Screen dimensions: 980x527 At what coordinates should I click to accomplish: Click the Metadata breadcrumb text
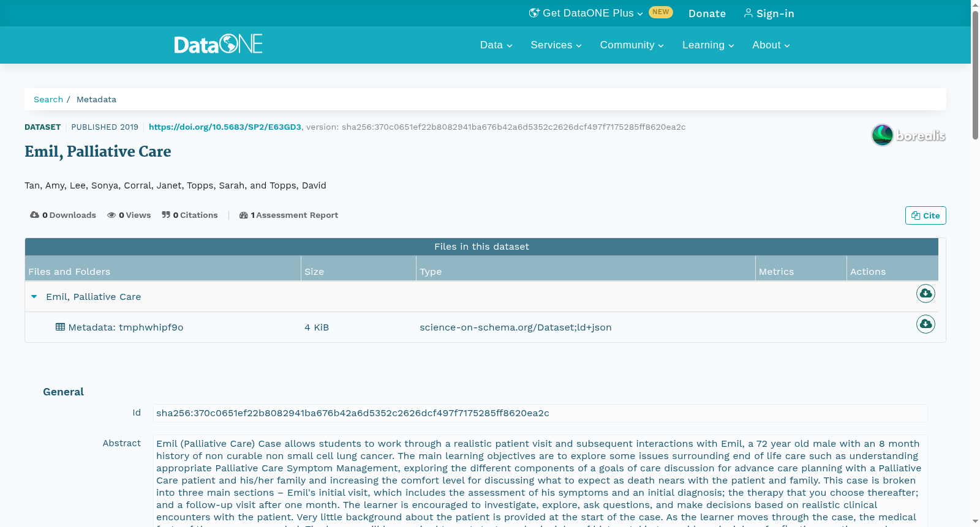point(96,99)
